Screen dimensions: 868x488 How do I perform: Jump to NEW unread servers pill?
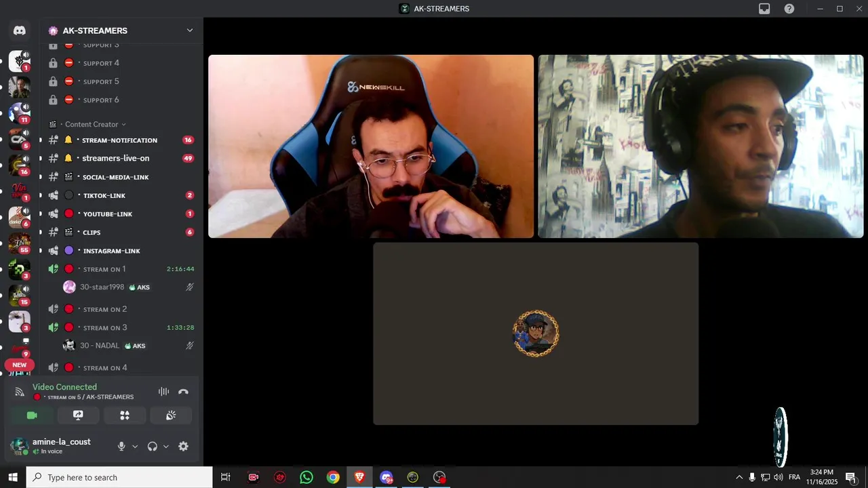point(19,365)
